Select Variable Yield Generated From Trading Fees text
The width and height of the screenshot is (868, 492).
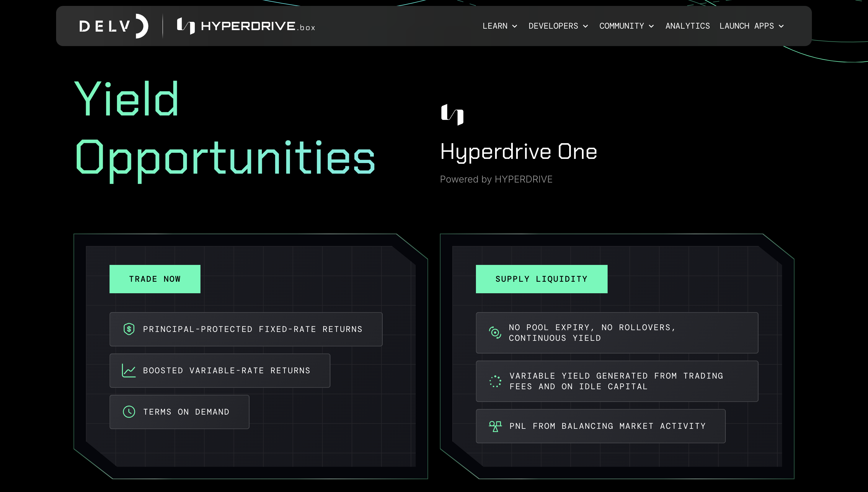[616, 381]
